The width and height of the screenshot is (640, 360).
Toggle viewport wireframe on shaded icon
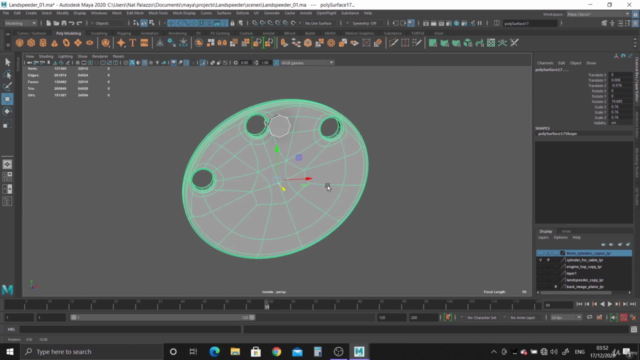pyautogui.click(x=144, y=63)
